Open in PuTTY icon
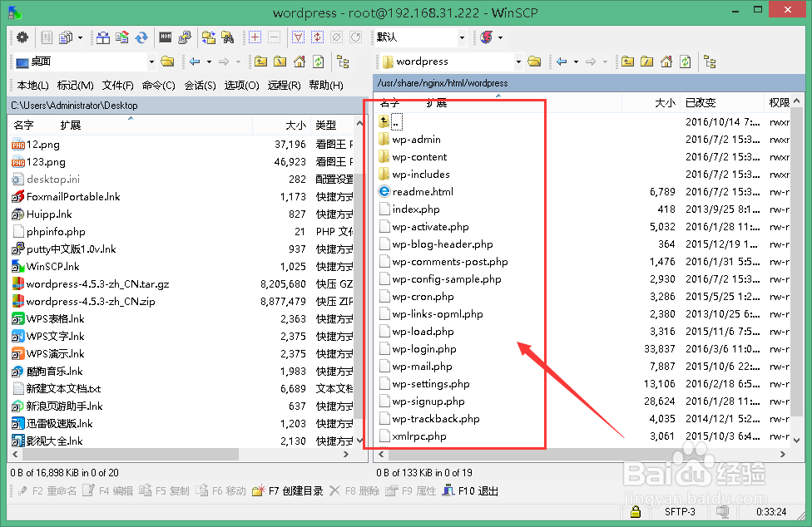The width and height of the screenshot is (812, 527). point(185,37)
